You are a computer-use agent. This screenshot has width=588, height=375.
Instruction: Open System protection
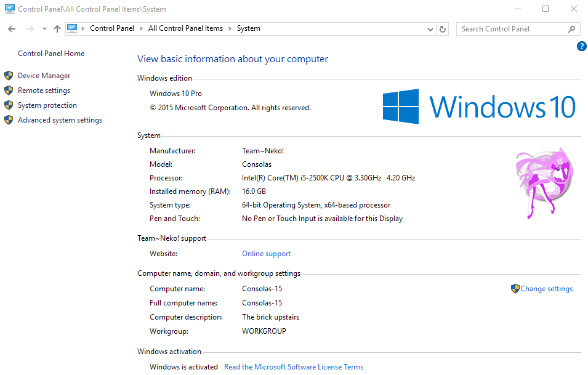[x=47, y=105]
